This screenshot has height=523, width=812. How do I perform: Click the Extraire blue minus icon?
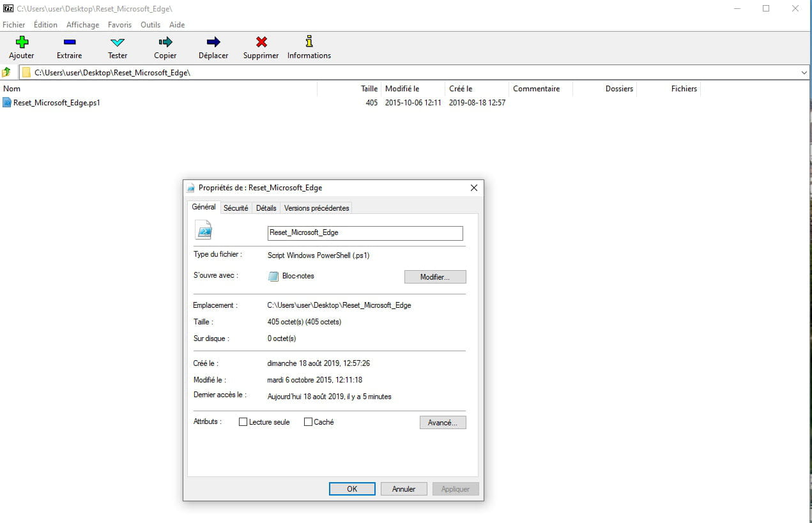(x=70, y=42)
